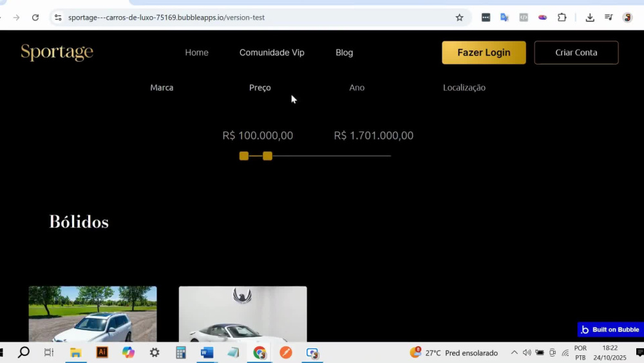This screenshot has width=644, height=363.
Task: Open site information icon in address bar
Action: 58,17
